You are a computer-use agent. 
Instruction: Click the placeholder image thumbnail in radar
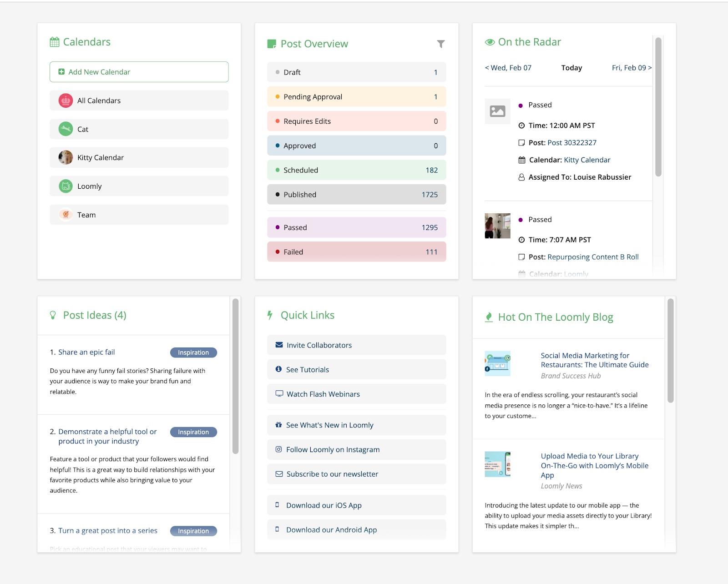click(x=497, y=111)
